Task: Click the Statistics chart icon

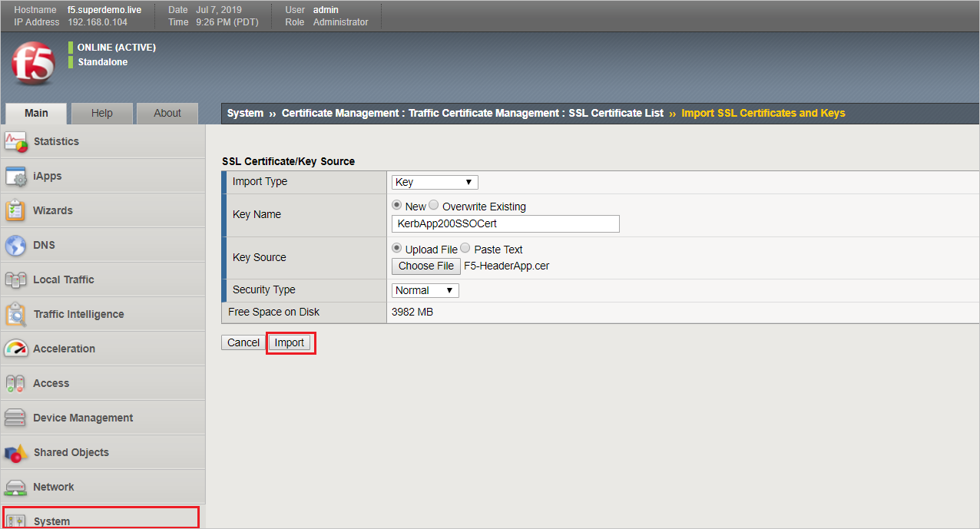Action: pyautogui.click(x=16, y=141)
